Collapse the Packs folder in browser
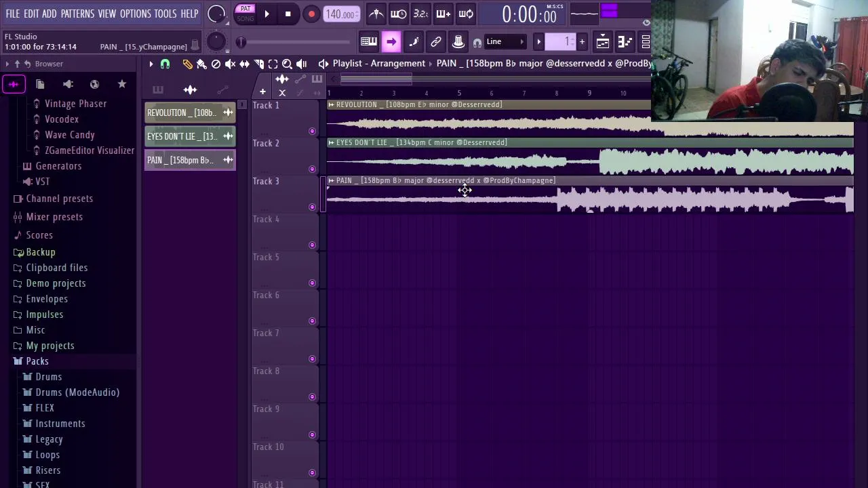Image resolution: width=868 pixels, height=488 pixels. [x=37, y=361]
